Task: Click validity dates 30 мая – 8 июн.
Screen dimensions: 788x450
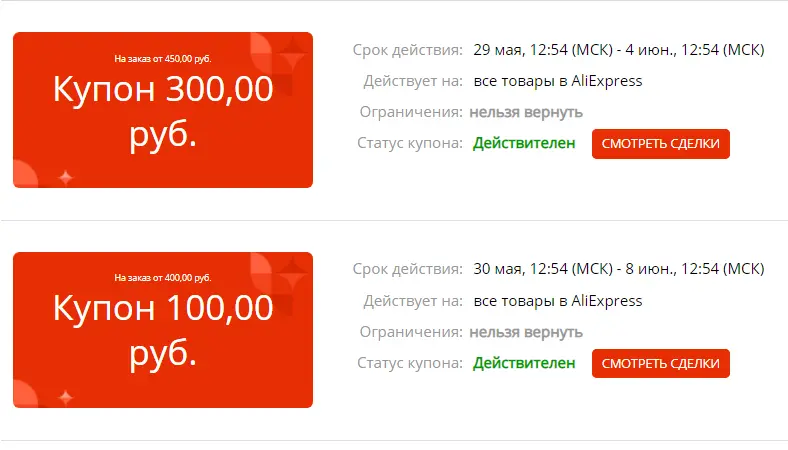Action: pyautogui.click(x=619, y=269)
